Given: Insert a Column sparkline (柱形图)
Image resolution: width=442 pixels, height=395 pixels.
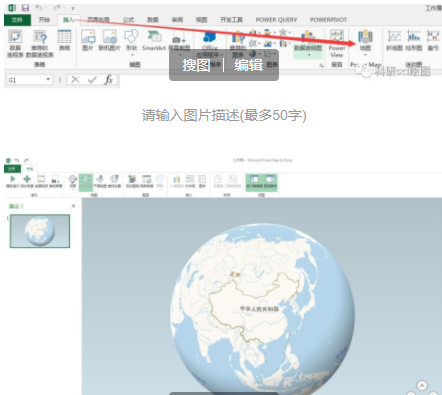Looking at the screenshot, I should [414, 40].
